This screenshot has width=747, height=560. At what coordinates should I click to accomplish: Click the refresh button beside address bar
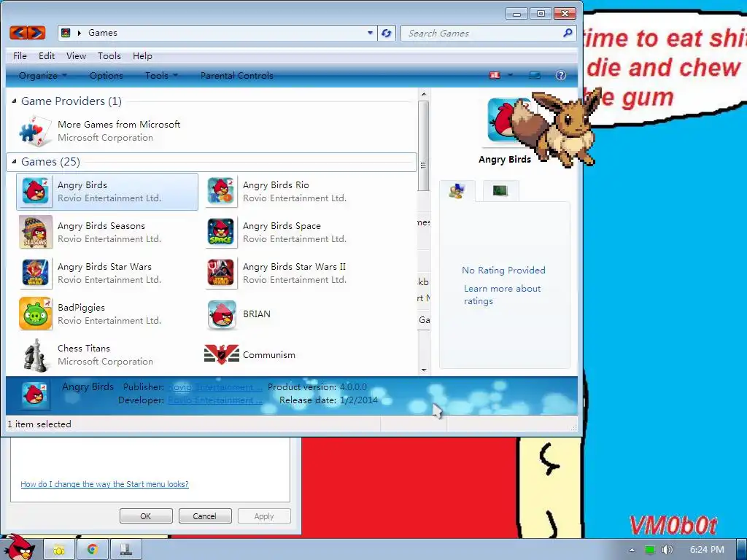(x=387, y=33)
